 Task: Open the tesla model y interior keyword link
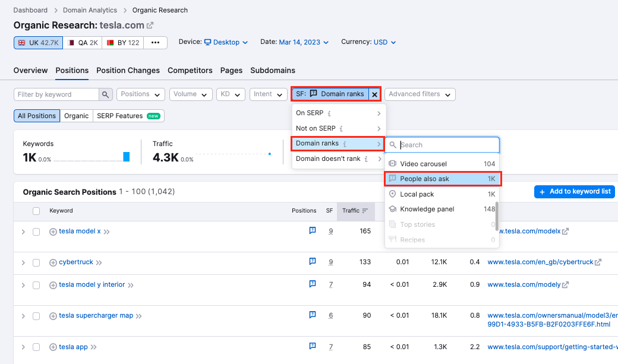point(92,285)
